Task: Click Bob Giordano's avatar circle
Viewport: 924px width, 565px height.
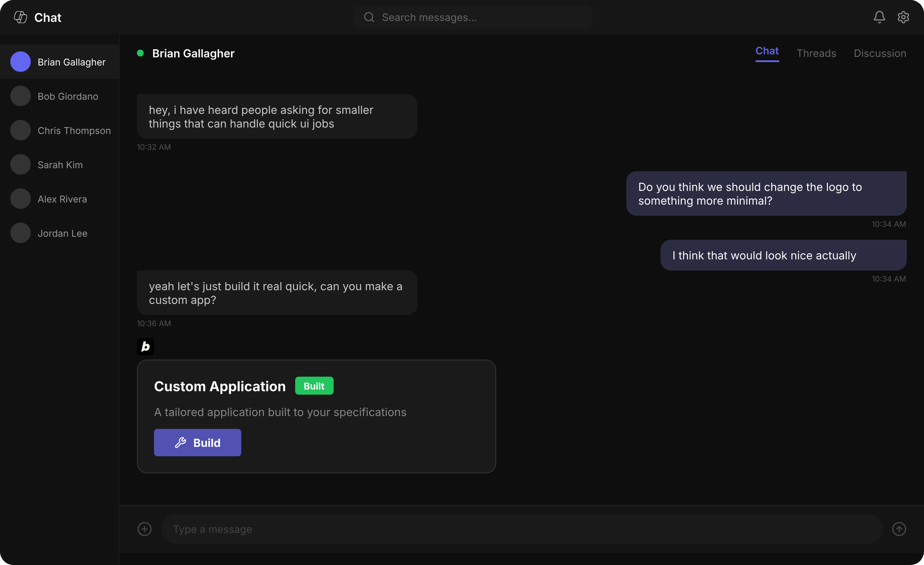Action: [21, 96]
